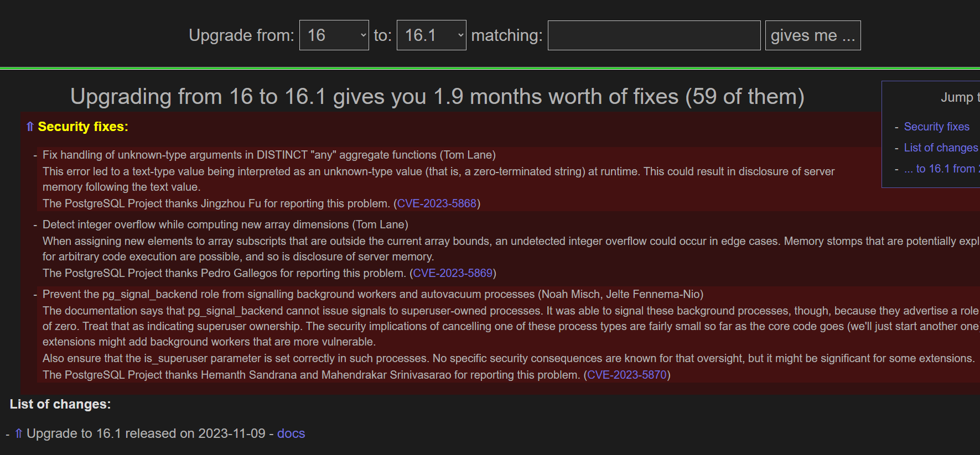Click 'The documentation says that pg_signal_backend' line

click(x=511, y=311)
